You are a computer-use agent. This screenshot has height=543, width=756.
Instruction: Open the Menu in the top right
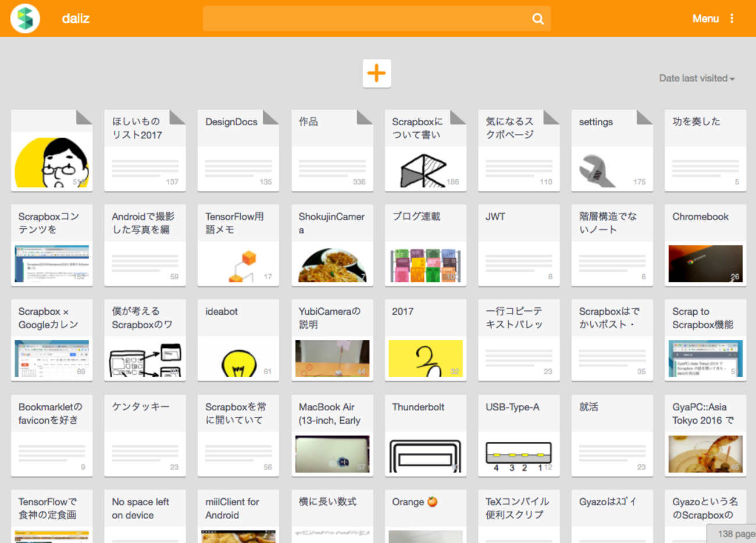[x=705, y=18]
